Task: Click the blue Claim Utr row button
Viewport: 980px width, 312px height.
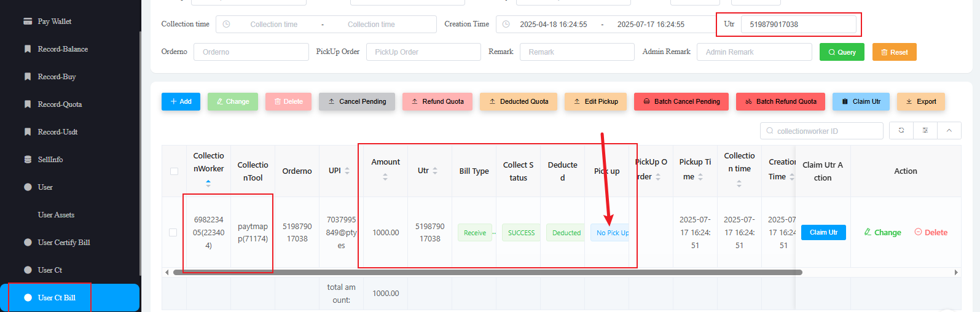Action: tap(823, 233)
